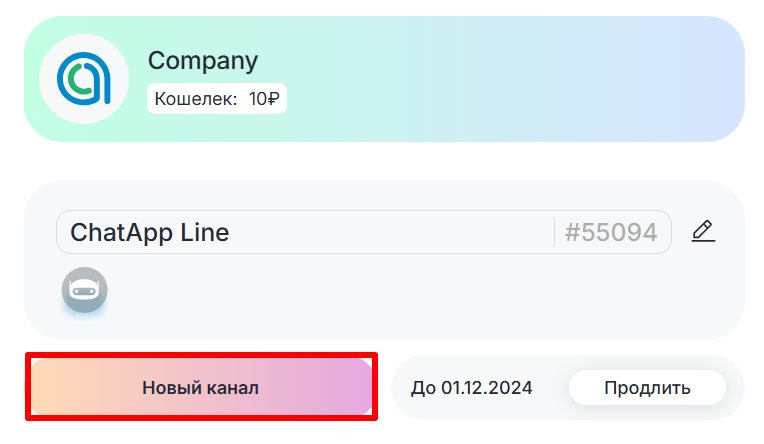Open the "Кошелек" wallet badge

[217, 99]
